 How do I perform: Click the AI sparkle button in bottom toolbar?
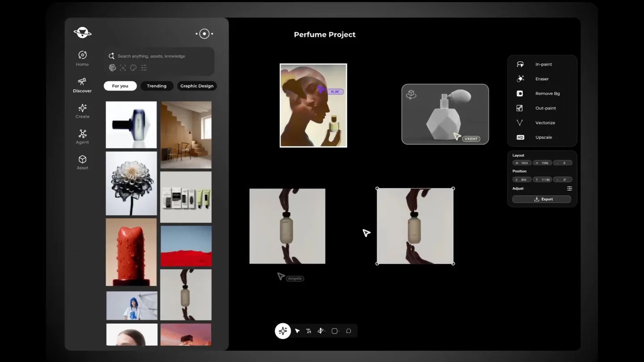click(283, 331)
